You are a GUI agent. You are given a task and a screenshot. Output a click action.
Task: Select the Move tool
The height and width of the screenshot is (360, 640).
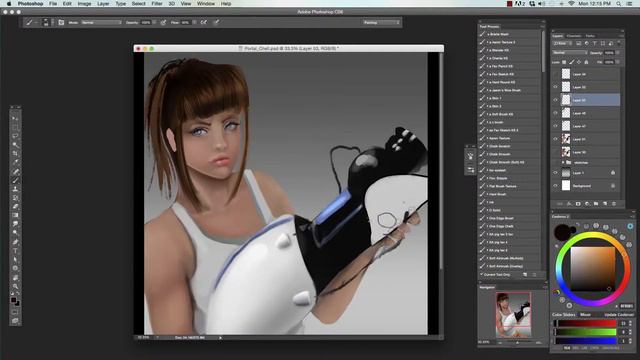point(15,118)
